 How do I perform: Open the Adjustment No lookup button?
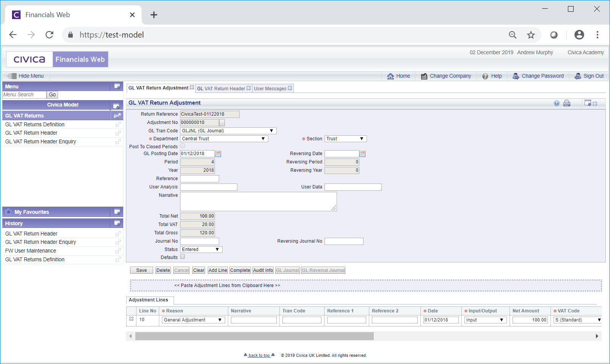[x=222, y=123]
